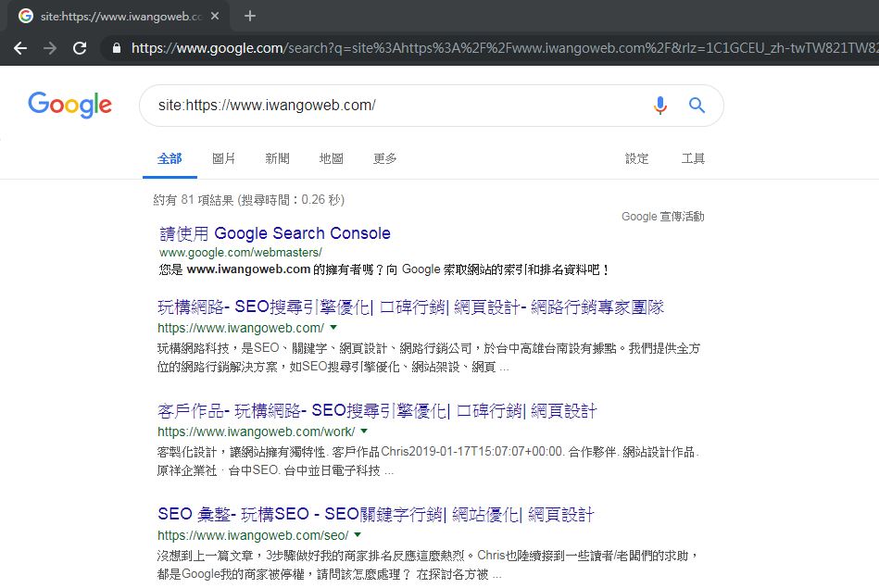Click the browser back arrow
This screenshot has height=588, width=879.
pyautogui.click(x=20, y=48)
